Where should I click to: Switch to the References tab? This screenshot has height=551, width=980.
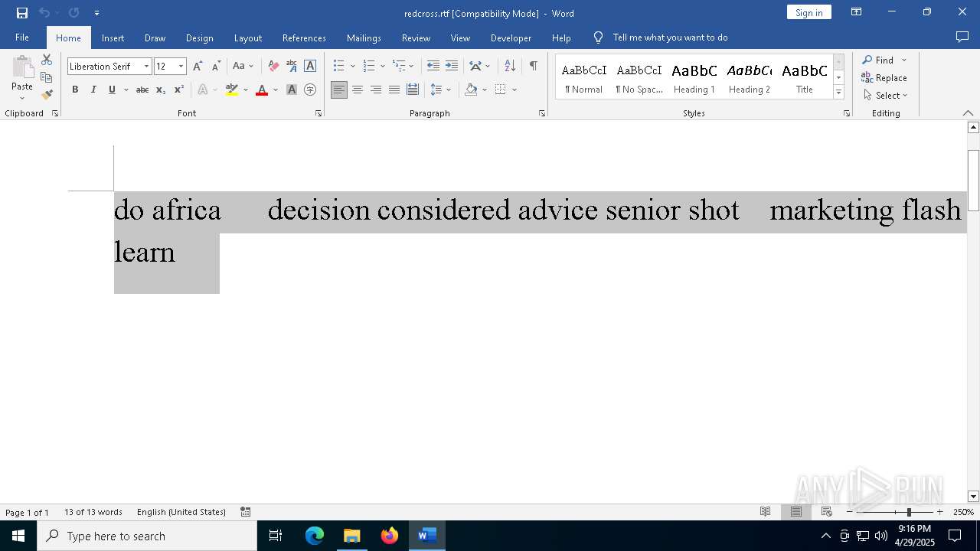point(304,37)
